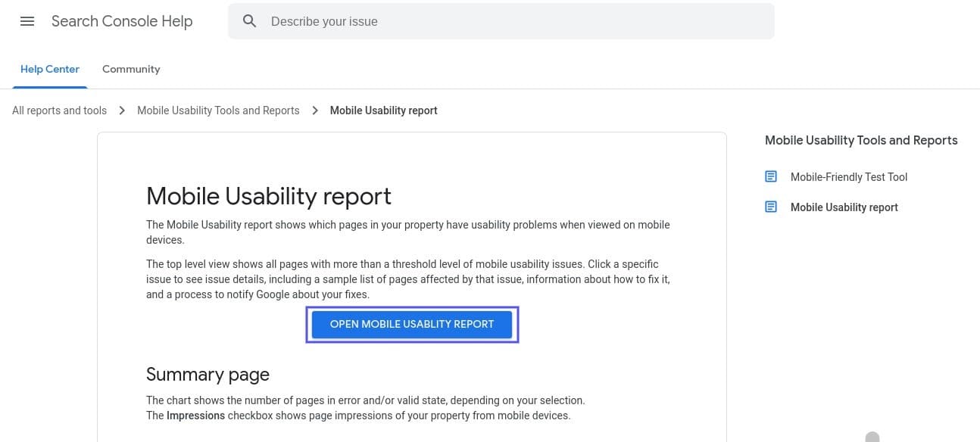
Task: Click the chevron after All reports and tools
Action: [122, 110]
